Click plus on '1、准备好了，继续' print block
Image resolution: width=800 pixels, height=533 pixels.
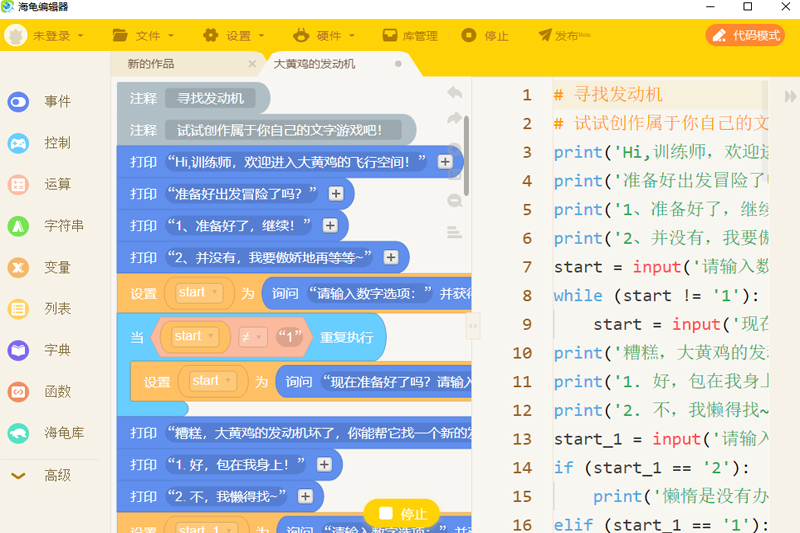coord(330,225)
